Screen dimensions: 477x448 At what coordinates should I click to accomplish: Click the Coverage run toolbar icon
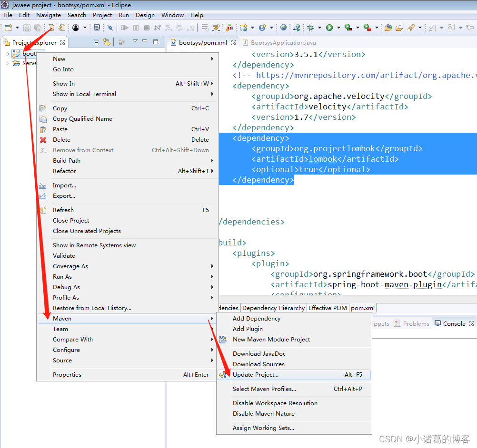pos(348,28)
